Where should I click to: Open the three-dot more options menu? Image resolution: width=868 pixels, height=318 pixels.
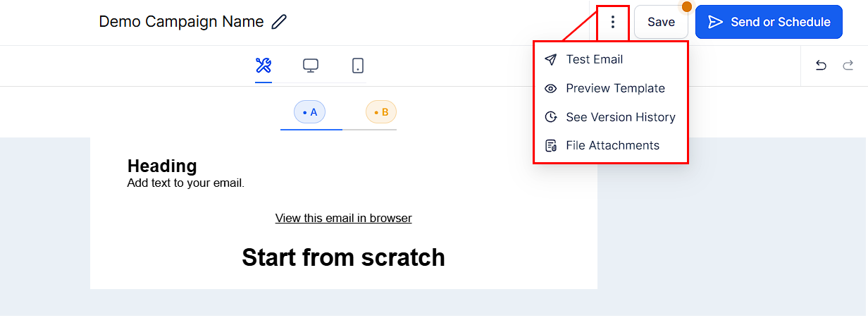point(613,22)
